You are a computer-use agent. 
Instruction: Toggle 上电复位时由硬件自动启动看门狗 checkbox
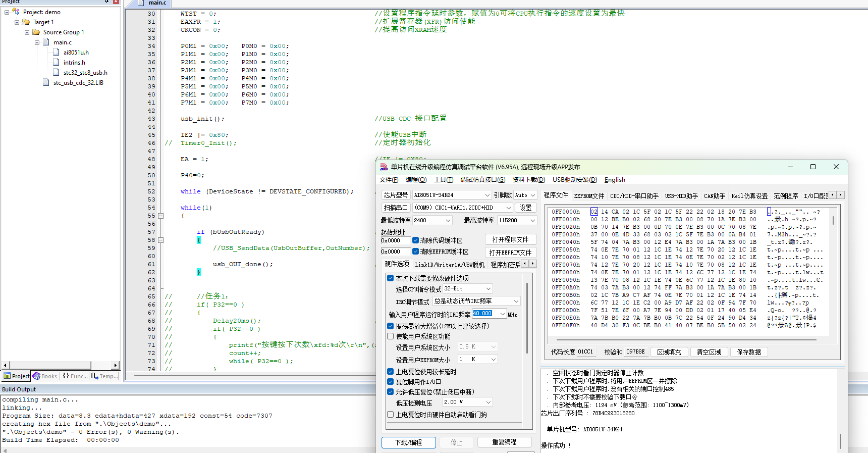(x=391, y=415)
